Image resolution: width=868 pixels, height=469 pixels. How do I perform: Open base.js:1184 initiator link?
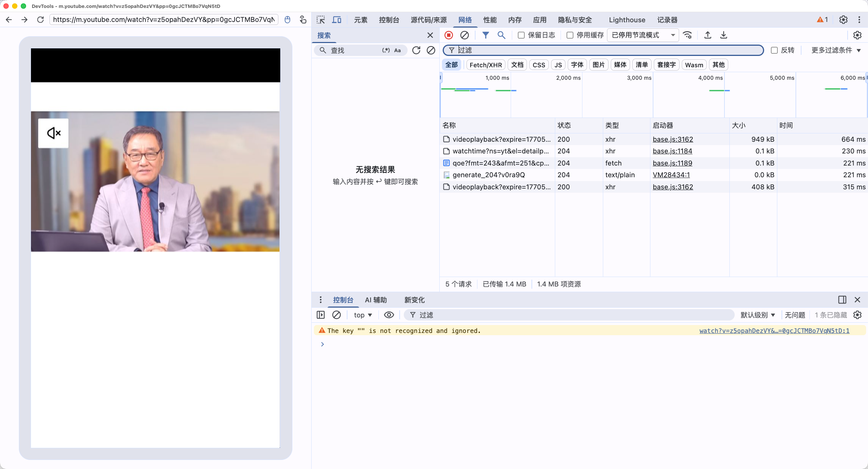(x=672, y=151)
